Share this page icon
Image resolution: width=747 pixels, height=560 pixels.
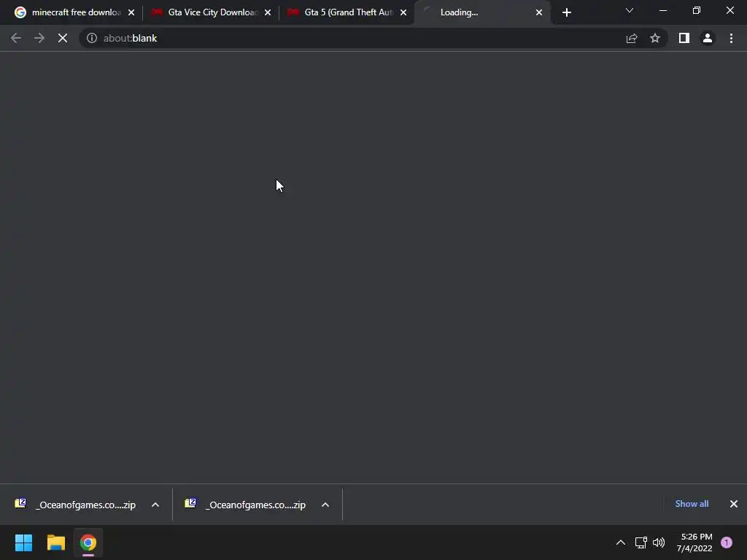coord(632,38)
